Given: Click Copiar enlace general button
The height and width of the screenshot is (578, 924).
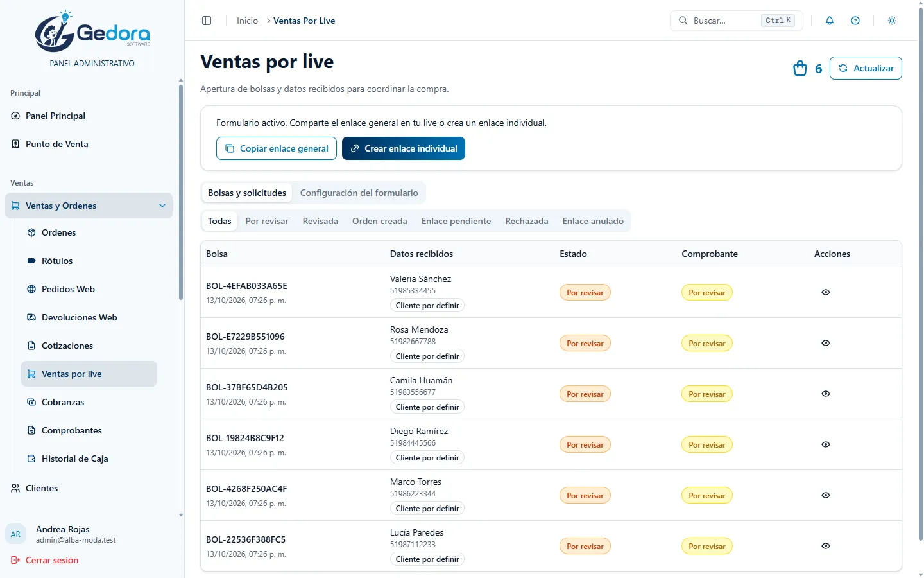Looking at the screenshot, I should pyautogui.click(x=277, y=148).
